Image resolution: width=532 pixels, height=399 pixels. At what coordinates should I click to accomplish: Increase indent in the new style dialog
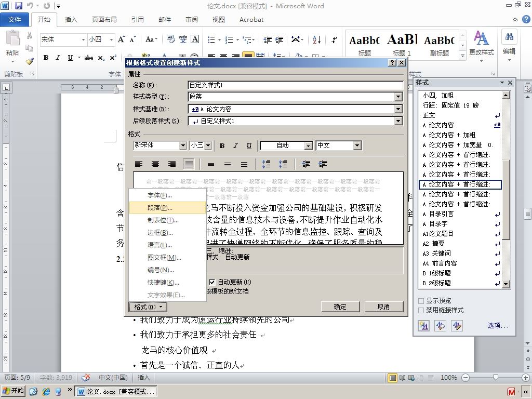coord(323,164)
